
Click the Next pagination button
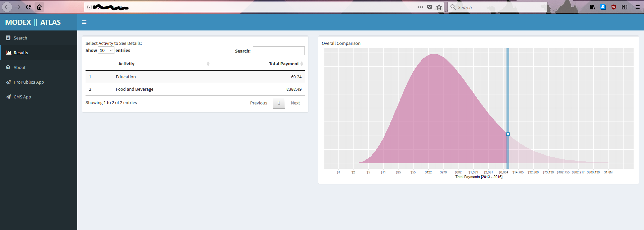pos(295,103)
